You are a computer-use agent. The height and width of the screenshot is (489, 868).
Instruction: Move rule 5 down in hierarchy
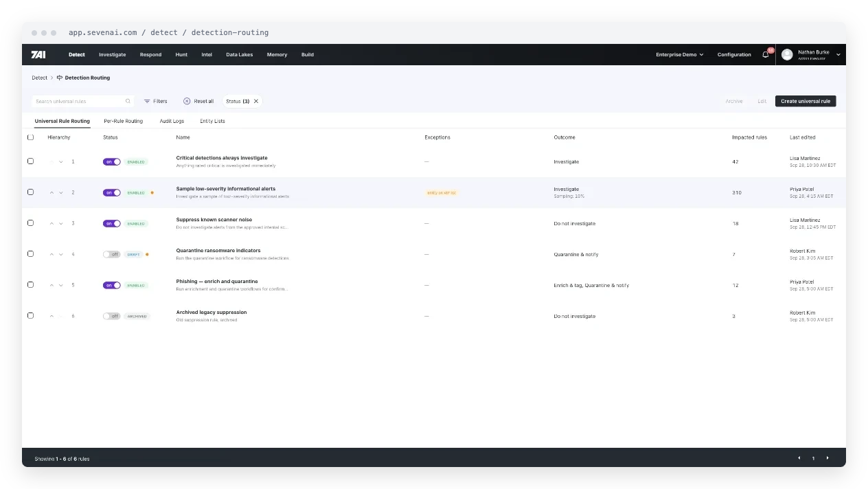61,286
